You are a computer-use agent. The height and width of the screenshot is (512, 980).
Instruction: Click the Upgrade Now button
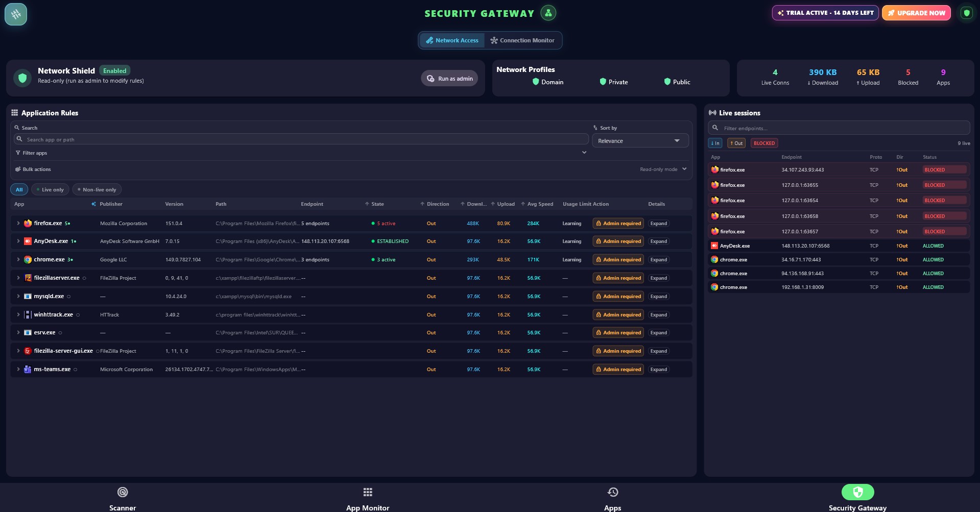click(916, 13)
